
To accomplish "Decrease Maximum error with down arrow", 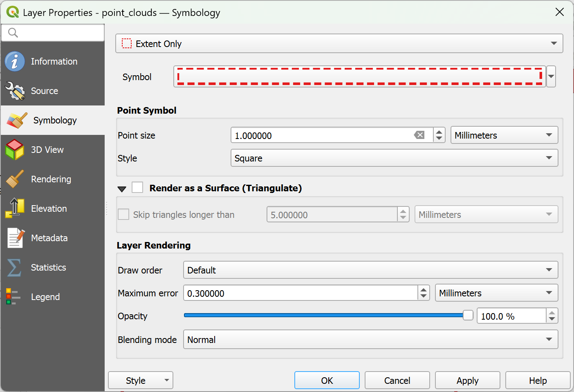I will tap(424, 296).
